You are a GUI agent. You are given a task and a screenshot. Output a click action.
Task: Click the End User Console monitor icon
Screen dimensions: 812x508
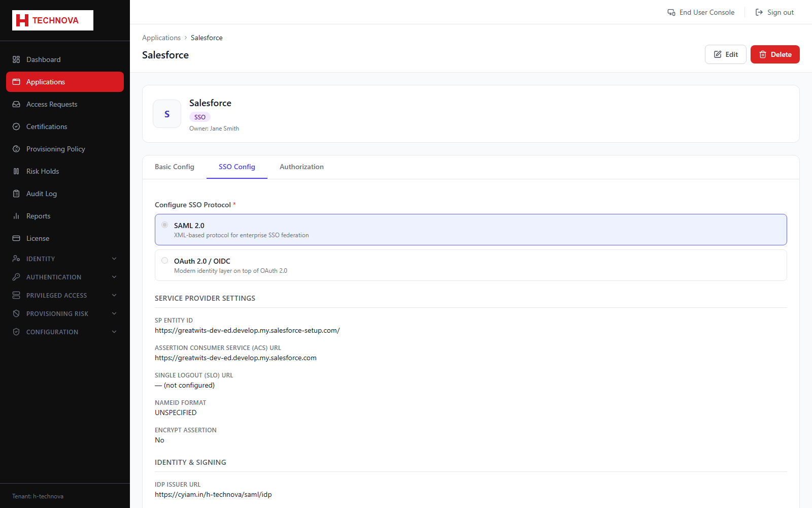(671, 12)
